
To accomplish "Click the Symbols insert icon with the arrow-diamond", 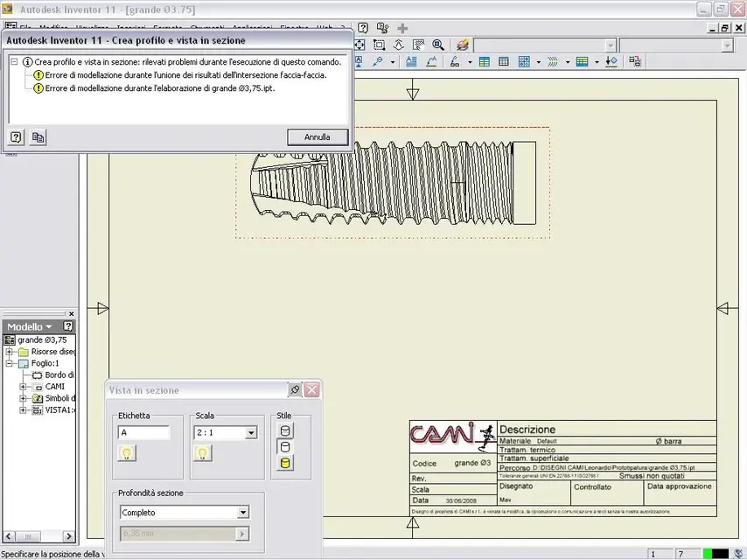I will (611, 61).
